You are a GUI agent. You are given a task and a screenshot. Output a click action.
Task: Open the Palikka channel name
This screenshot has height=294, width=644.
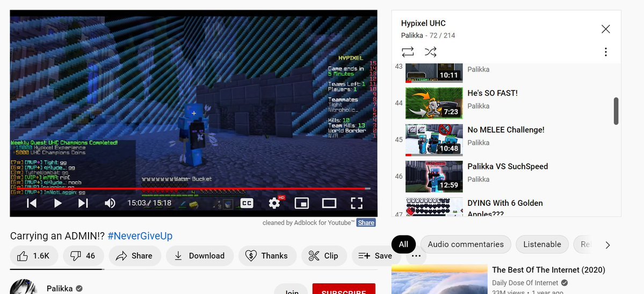(60, 288)
